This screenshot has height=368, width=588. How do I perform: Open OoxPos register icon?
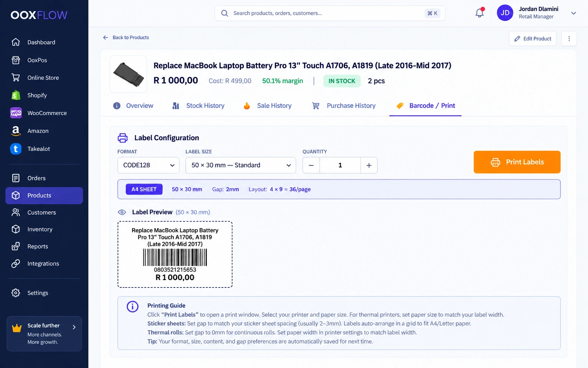pos(16,60)
